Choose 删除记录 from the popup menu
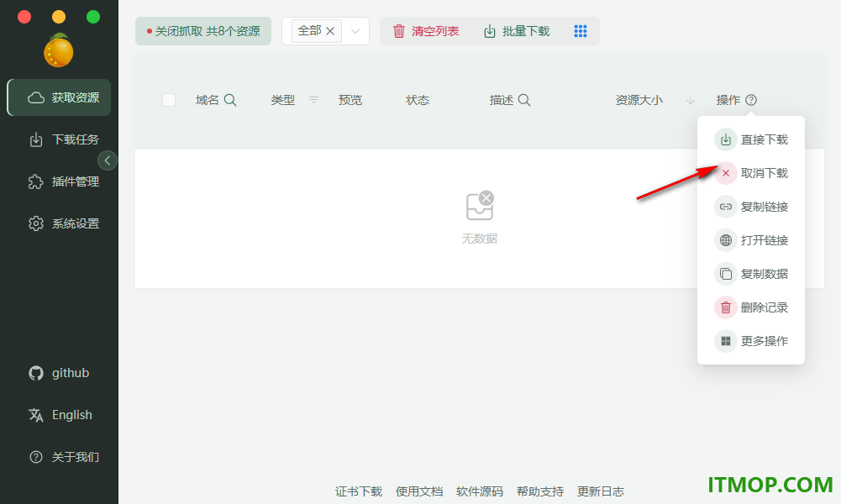The height and width of the screenshot is (504, 841). click(x=751, y=307)
